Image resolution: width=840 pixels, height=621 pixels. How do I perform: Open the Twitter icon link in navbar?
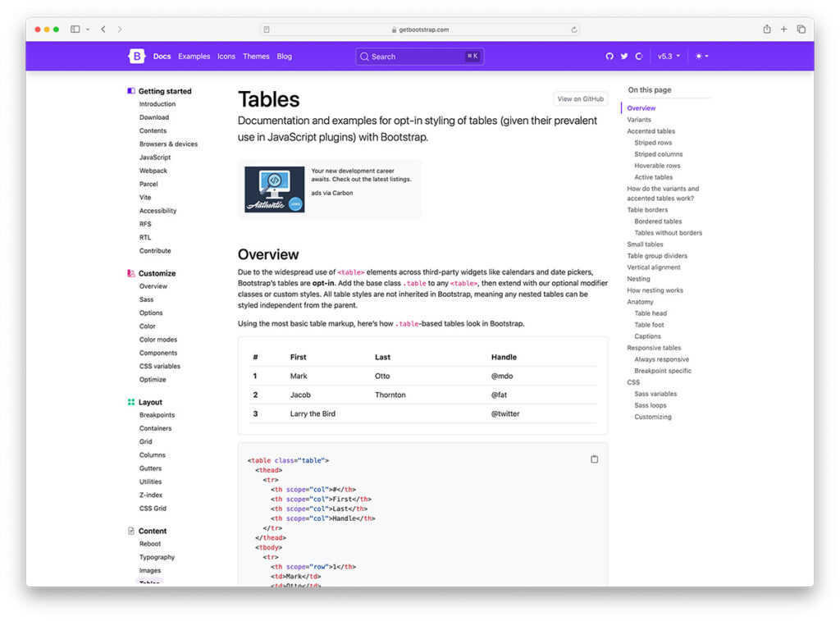coord(624,57)
